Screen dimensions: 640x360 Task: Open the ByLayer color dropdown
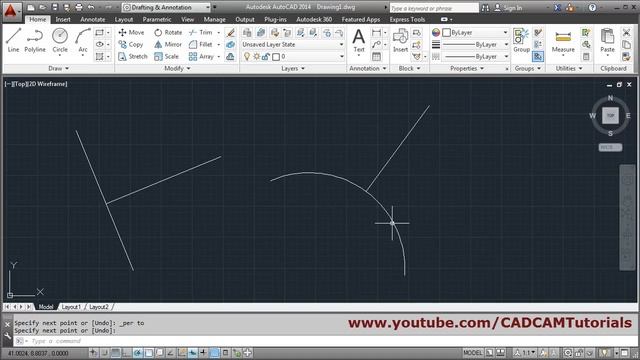click(x=476, y=32)
